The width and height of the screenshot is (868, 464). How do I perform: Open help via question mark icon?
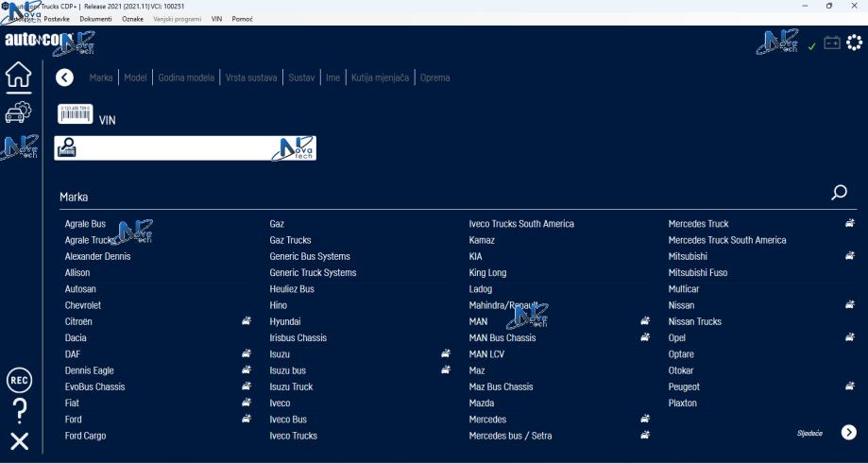(x=20, y=411)
